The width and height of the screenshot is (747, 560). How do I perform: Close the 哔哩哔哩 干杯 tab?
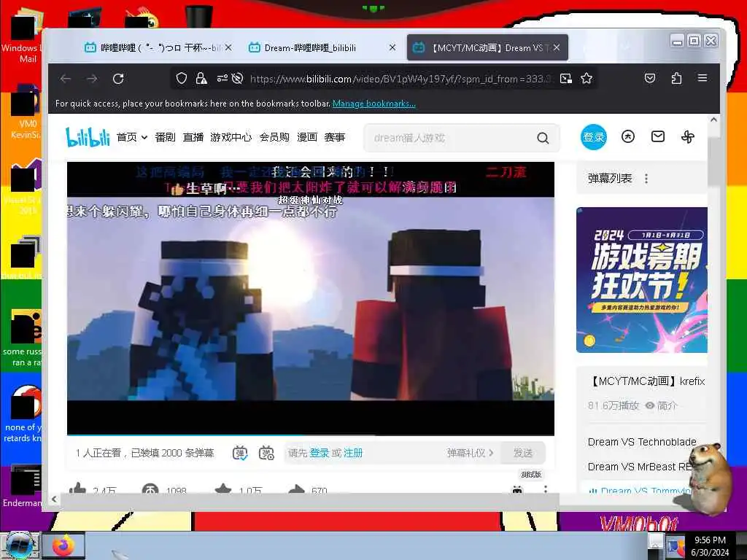[228, 47]
